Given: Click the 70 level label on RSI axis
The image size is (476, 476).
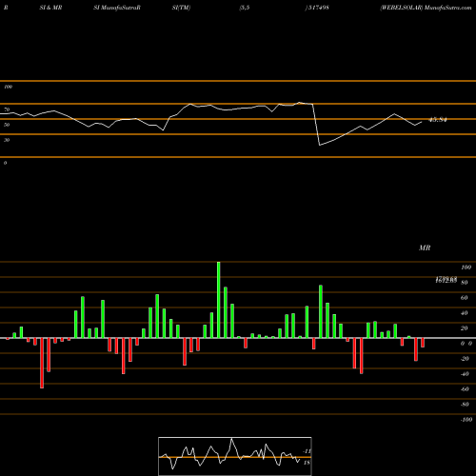Looking at the screenshot, I should 7,109.
